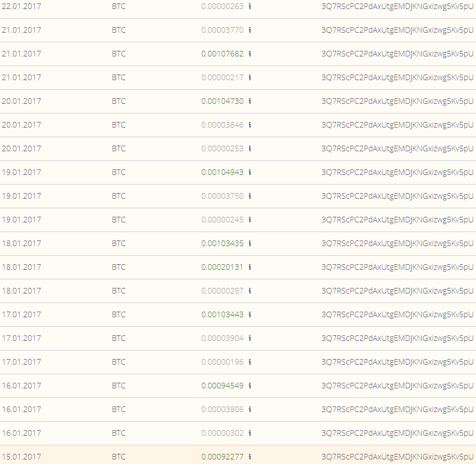View info icon for 0.00000196
Screen dimensions: 476x464
(x=250, y=362)
